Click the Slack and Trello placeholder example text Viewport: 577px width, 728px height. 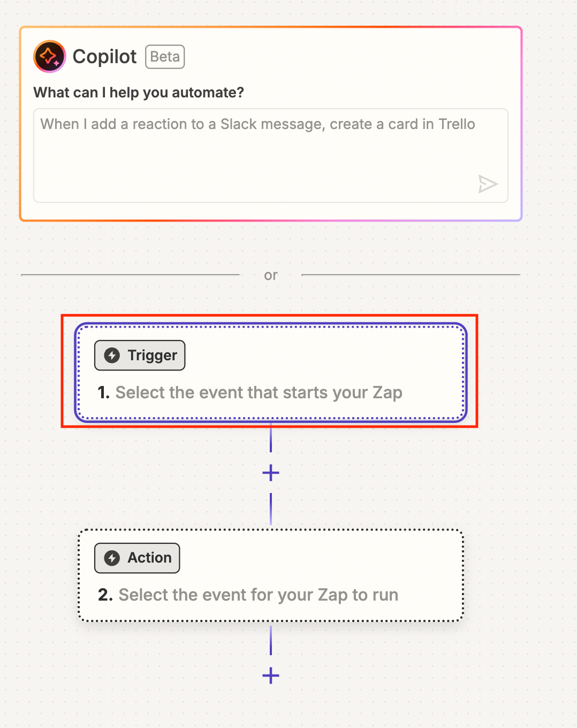[x=257, y=124]
